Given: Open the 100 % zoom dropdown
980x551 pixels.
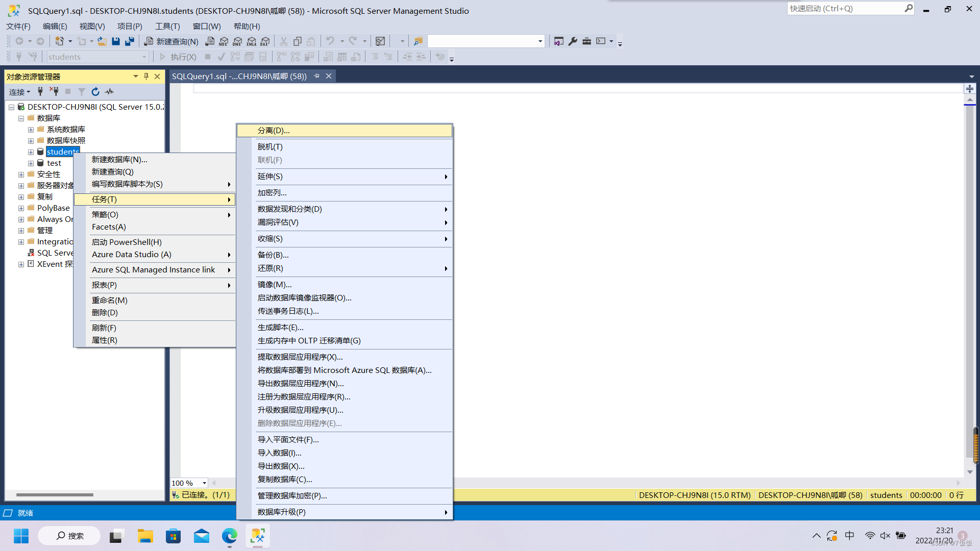Looking at the screenshot, I should (x=204, y=483).
